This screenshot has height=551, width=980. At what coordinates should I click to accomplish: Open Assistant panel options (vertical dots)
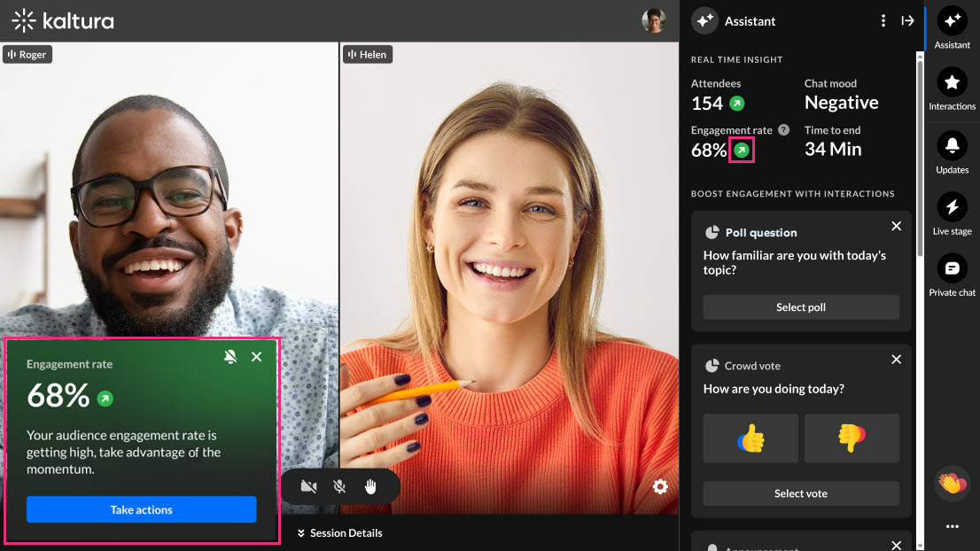pos(883,21)
